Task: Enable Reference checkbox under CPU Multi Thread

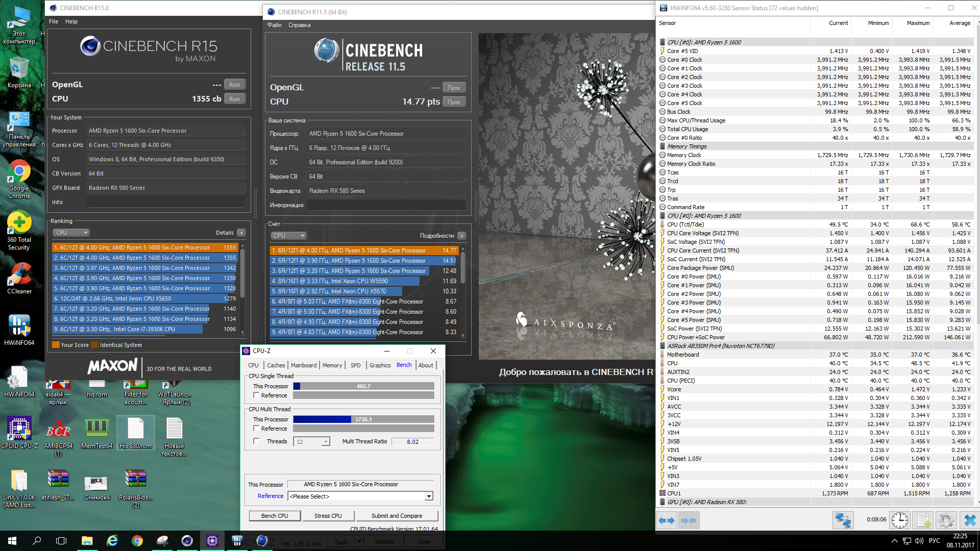Action: [x=257, y=429]
